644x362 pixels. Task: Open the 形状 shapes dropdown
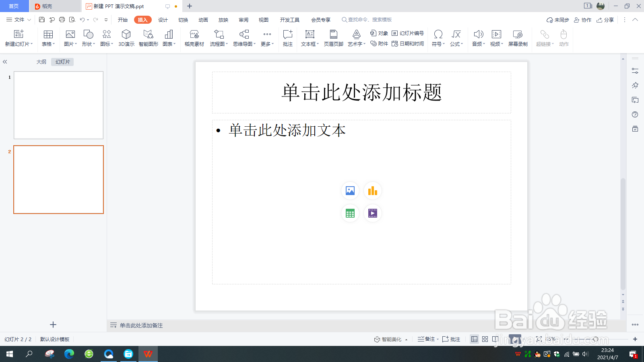(87, 38)
